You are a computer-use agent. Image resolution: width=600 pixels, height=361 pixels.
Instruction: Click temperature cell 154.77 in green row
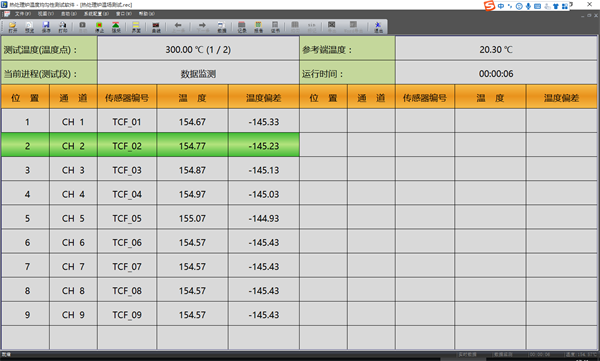point(192,146)
